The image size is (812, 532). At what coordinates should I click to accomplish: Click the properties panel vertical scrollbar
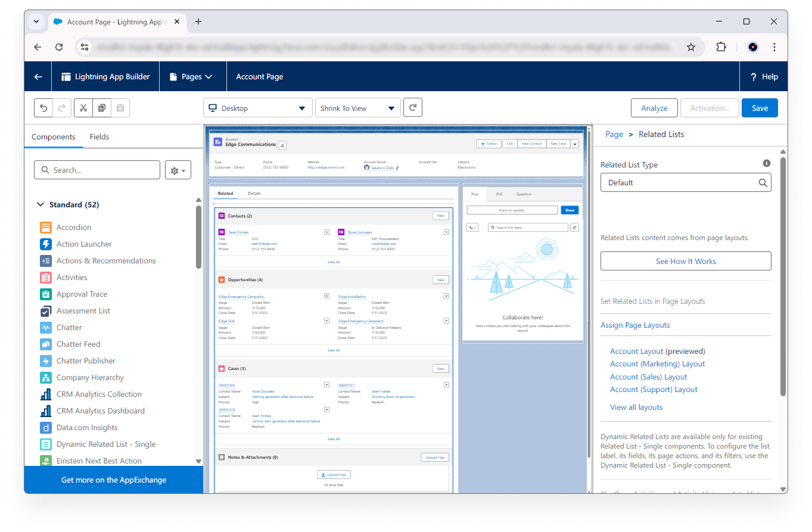(x=783, y=276)
